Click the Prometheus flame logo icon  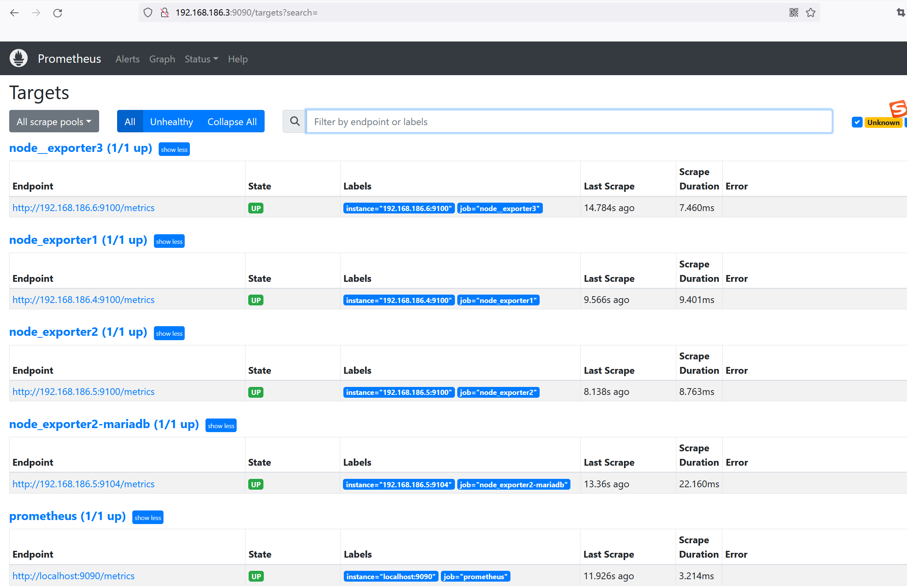point(18,58)
